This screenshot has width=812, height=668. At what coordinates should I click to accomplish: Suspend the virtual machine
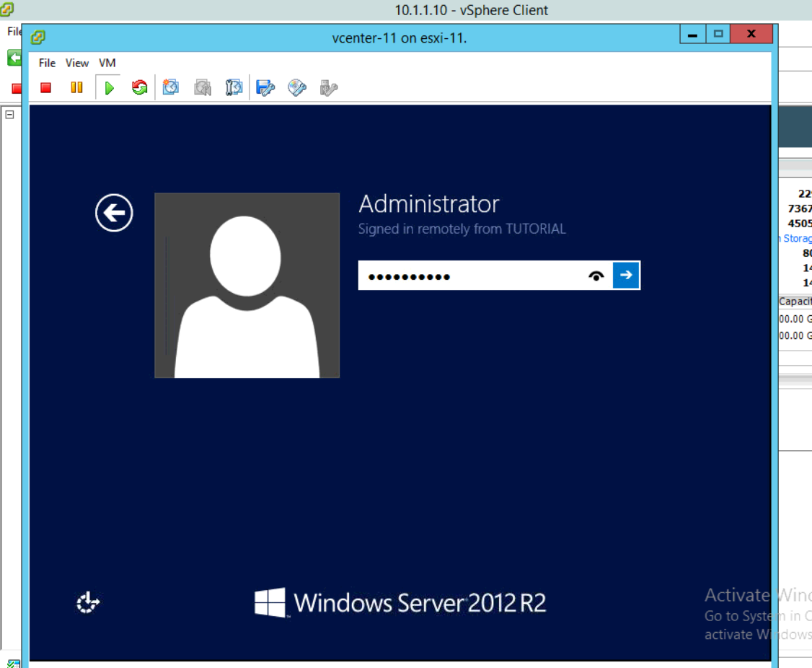76,87
